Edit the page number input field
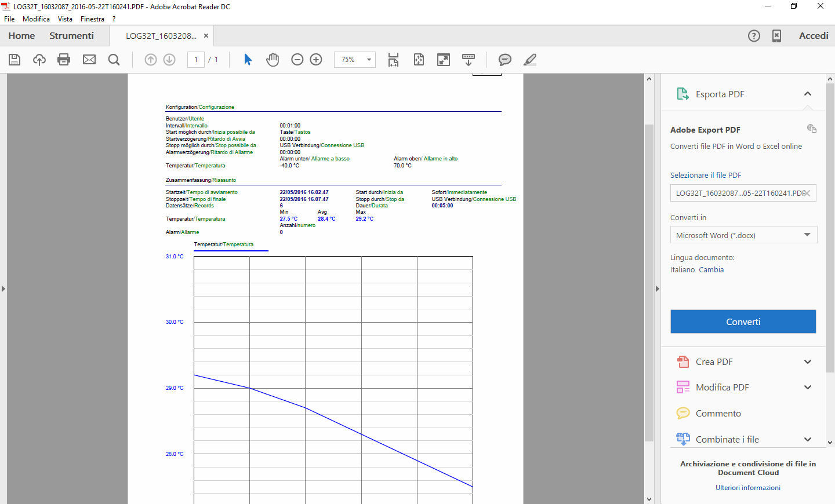Image resolution: width=835 pixels, height=504 pixels. 195,60
